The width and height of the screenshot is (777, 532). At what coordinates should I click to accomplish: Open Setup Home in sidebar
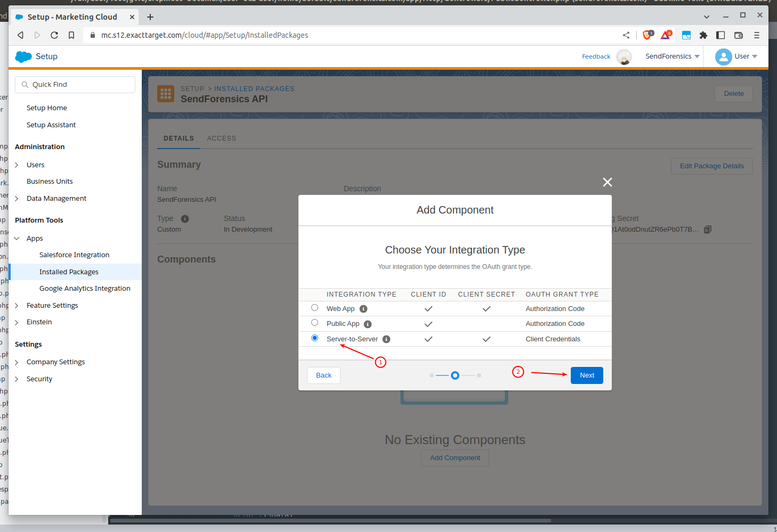tap(47, 108)
